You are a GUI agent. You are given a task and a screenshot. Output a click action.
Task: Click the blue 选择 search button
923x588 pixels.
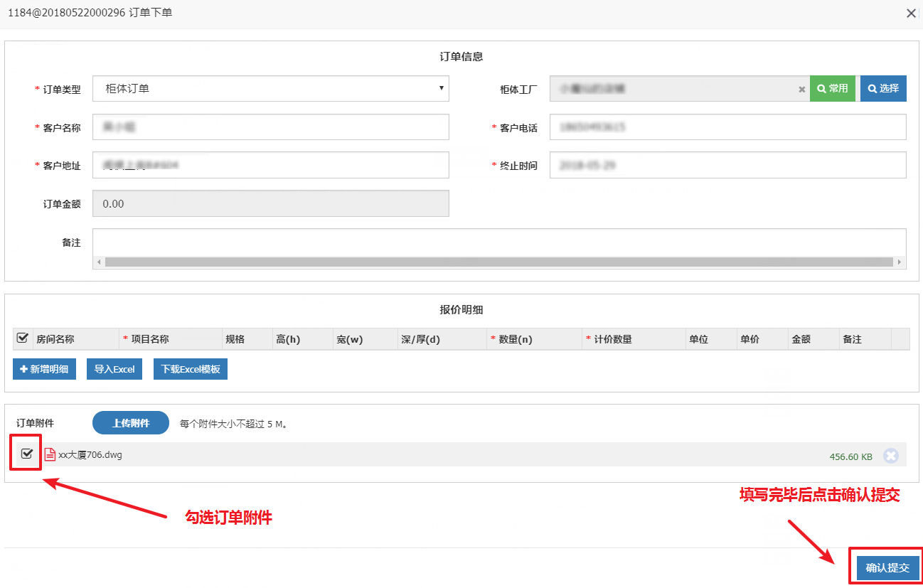tap(883, 89)
